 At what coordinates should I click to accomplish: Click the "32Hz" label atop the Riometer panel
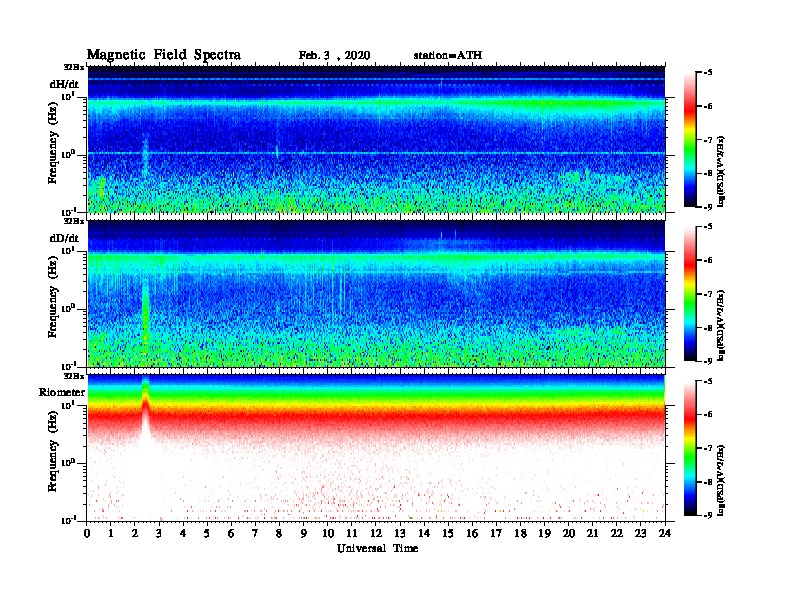74,376
